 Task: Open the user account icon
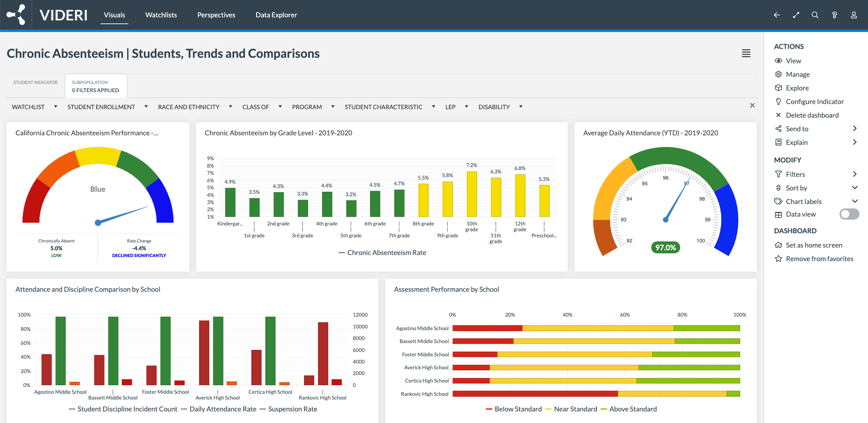point(853,15)
